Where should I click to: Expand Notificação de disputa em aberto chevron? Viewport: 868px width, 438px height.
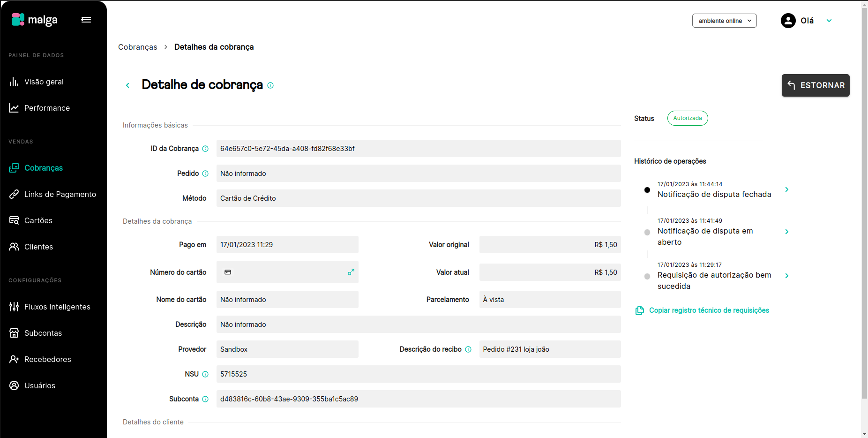[787, 232]
